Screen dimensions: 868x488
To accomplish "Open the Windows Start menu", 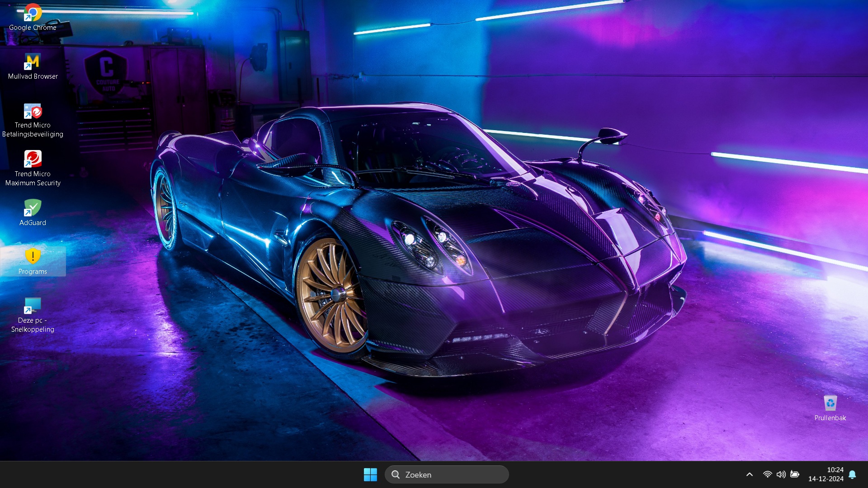I will coord(370,474).
